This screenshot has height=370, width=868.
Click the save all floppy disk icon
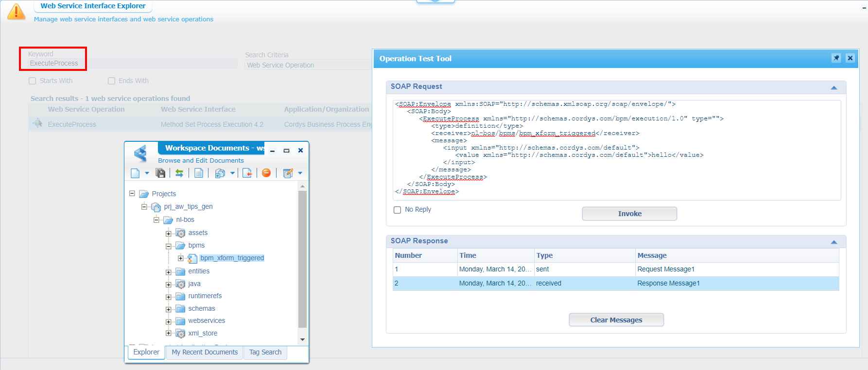(160, 173)
